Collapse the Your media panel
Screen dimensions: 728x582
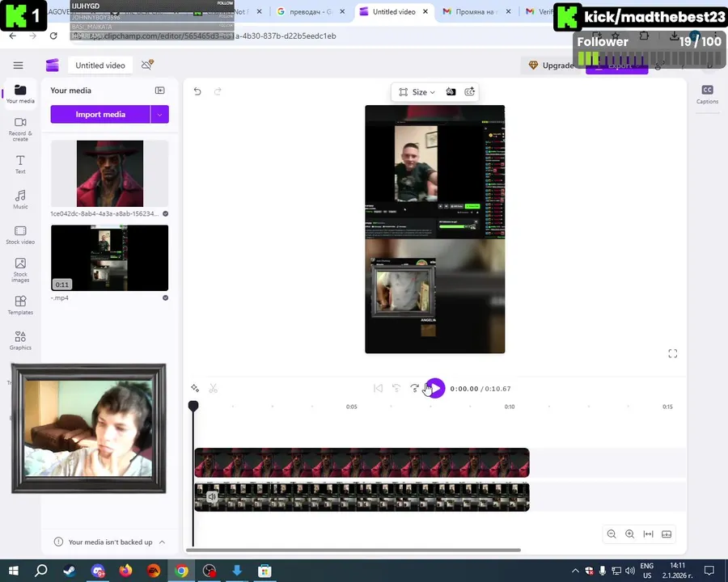[x=159, y=91]
